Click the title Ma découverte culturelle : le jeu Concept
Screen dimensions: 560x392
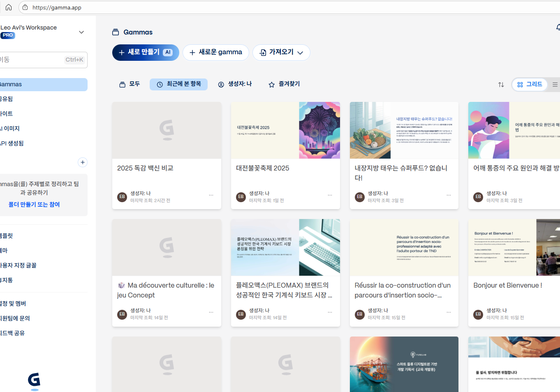[x=166, y=291]
